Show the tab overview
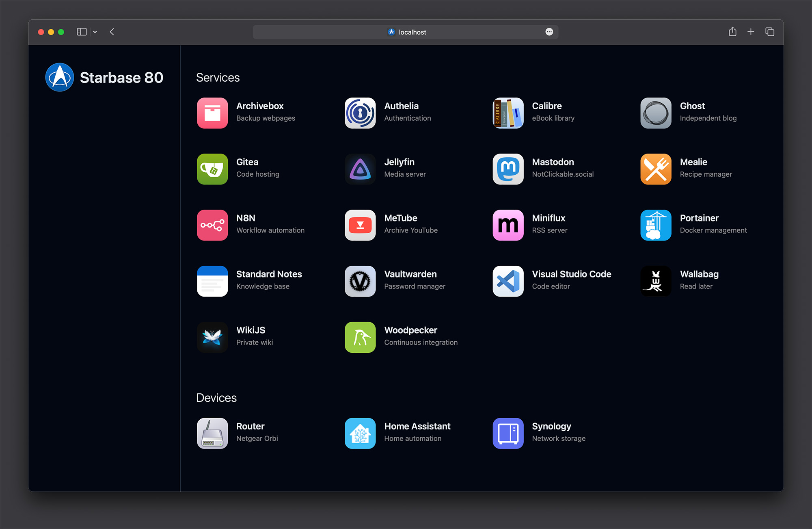The image size is (812, 529). (x=770, y=32)
